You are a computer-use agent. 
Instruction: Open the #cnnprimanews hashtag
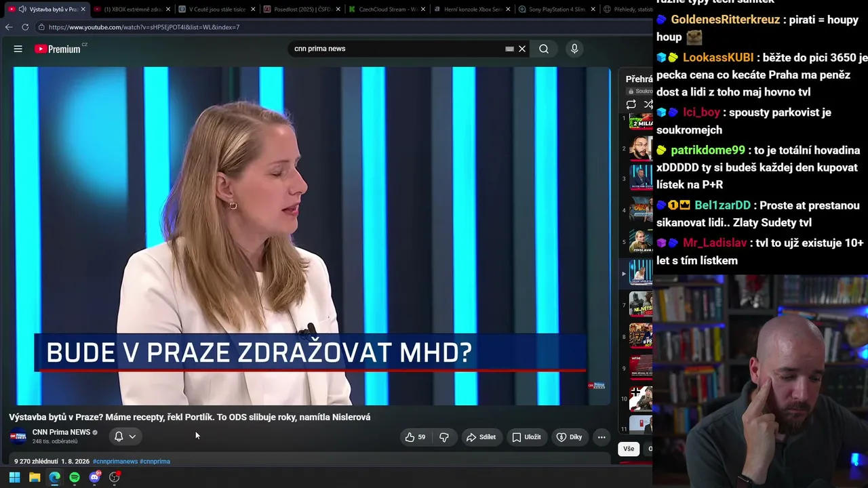(x=115, y=462)
